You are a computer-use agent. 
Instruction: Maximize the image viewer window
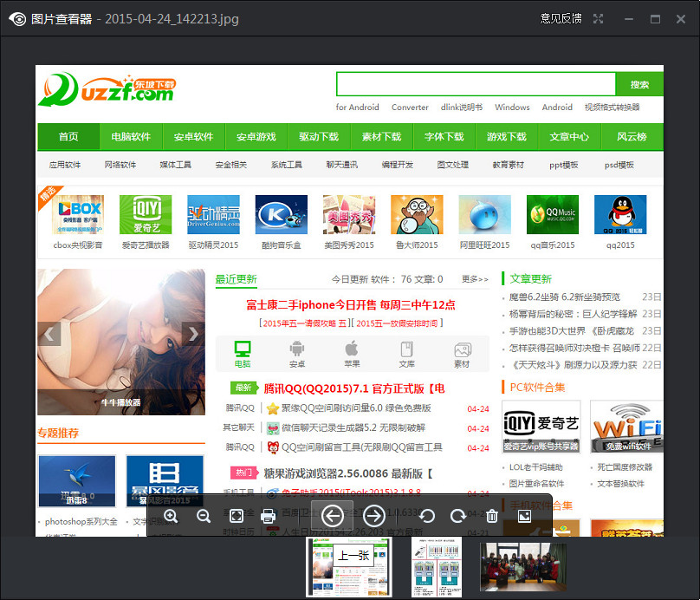point(655,19)
